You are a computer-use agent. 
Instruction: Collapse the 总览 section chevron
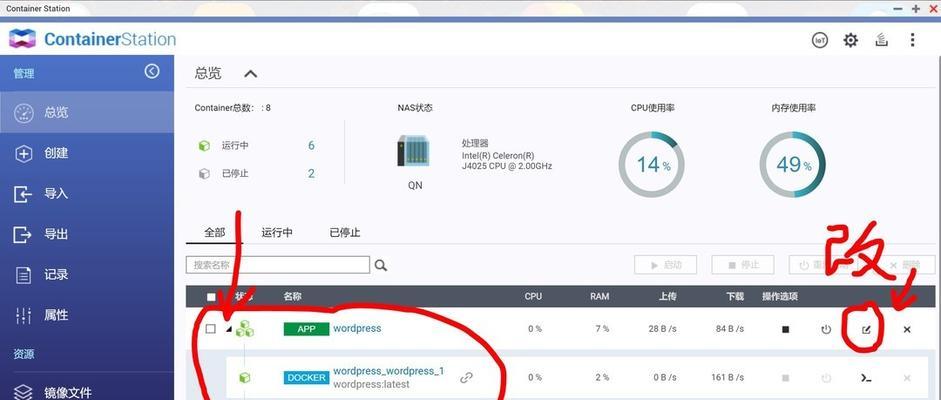point(250,74)
